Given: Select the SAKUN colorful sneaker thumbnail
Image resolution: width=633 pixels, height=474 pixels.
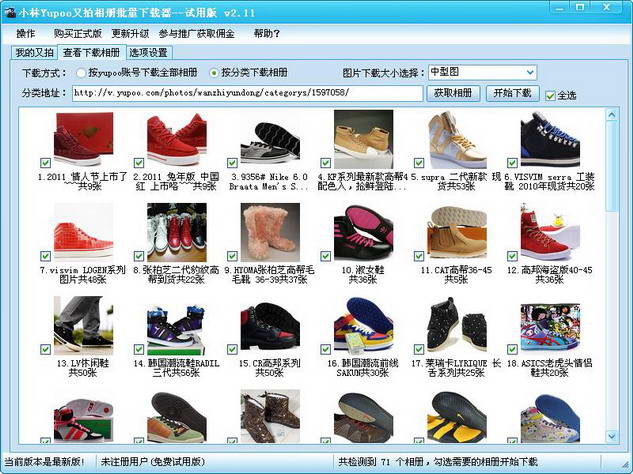Looking at the screenshot, I should (x=363, y=325).
